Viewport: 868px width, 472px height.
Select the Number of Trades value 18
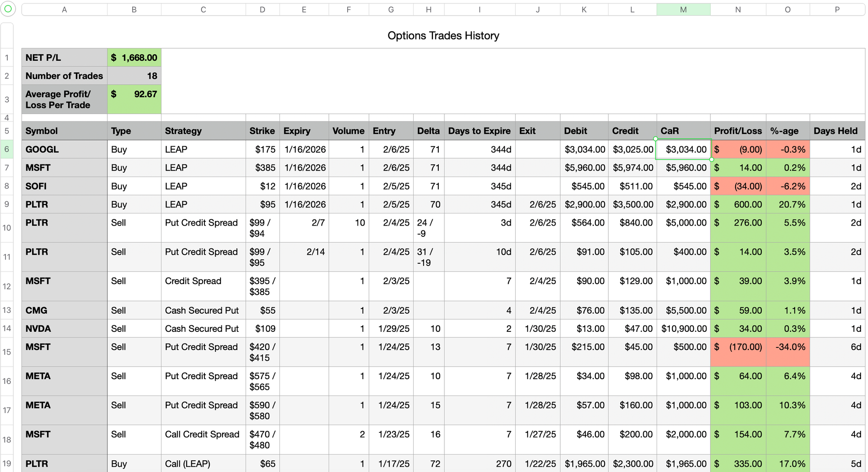pyautogui.click(x=134, y=76)
